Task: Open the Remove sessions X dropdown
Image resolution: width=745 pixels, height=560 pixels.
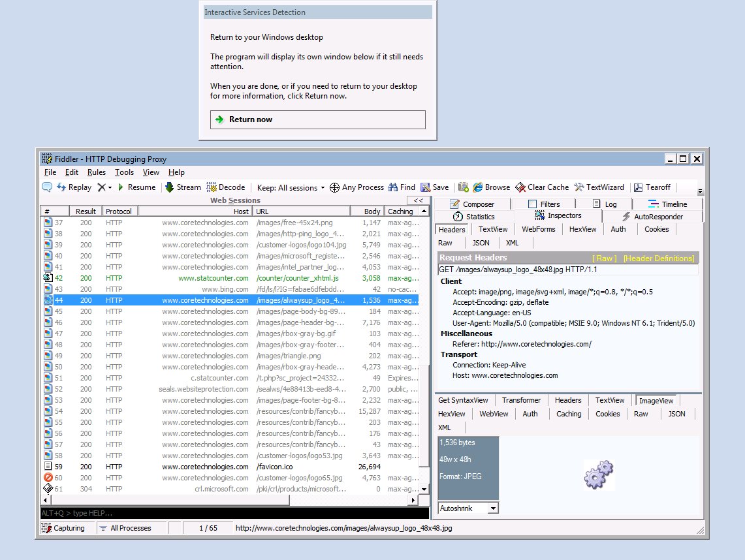Action: coord(104,187)
